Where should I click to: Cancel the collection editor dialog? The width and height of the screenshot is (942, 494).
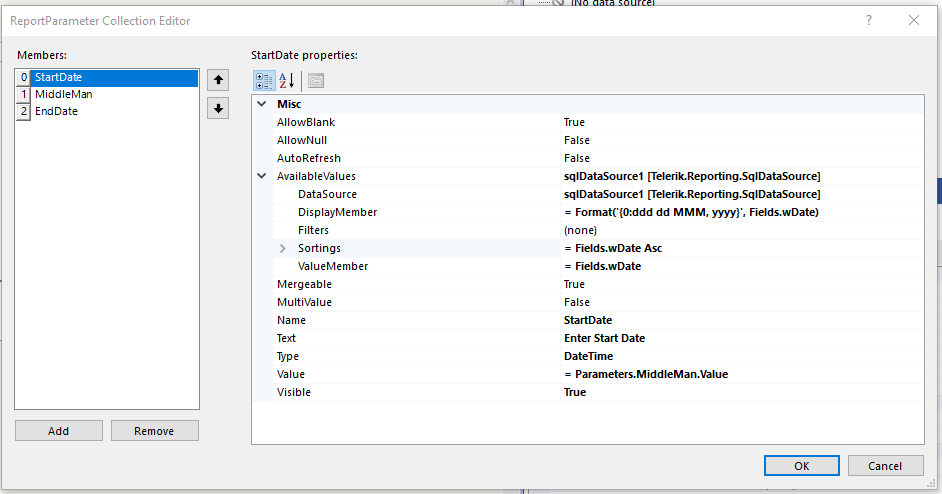tap(885, 465)
